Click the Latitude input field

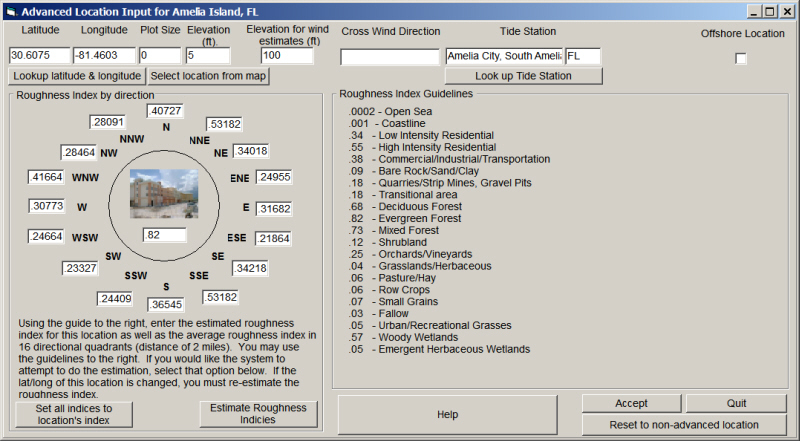[38, 56]
